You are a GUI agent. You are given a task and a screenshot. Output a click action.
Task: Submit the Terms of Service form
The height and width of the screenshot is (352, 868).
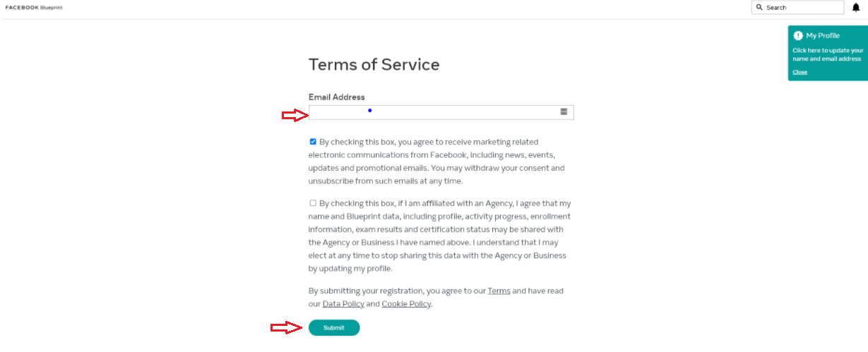point(334,327)
